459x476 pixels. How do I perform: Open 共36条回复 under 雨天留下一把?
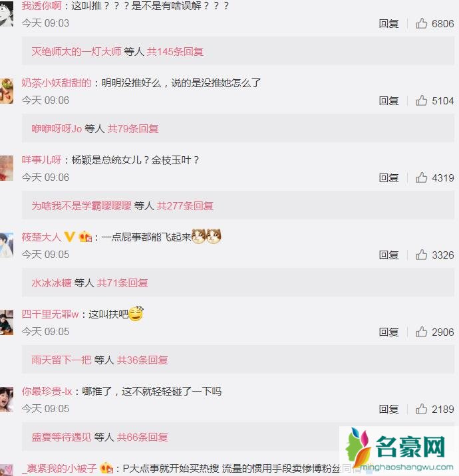click(142, 360)
